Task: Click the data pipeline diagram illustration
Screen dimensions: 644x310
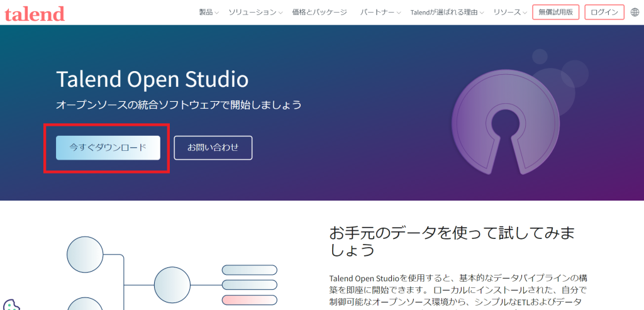Action: point(172,273)
